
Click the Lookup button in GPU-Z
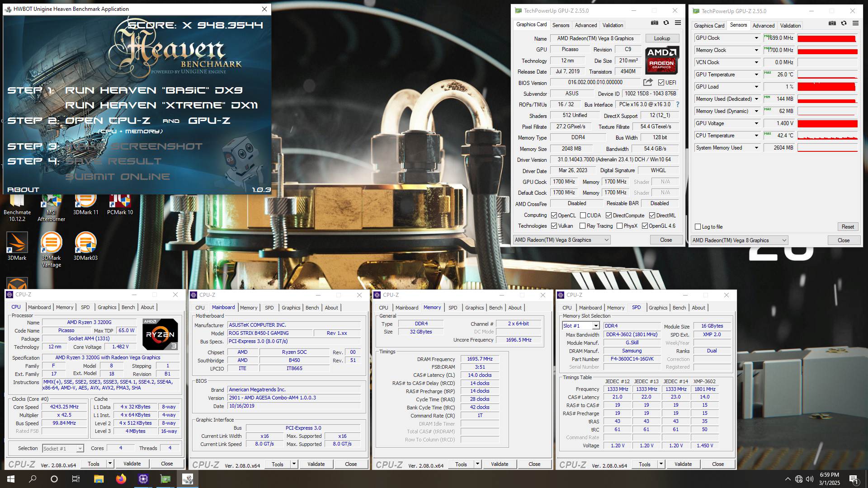(x=662, y=38)
